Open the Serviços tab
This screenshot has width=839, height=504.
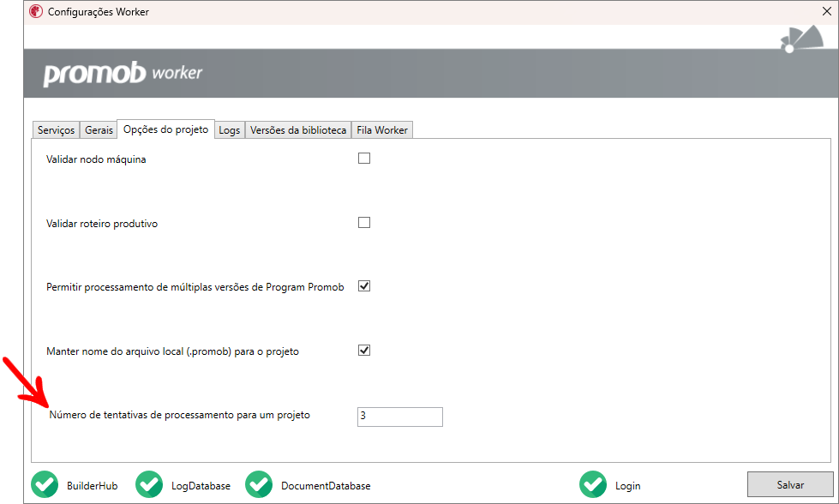pos(57,130)
